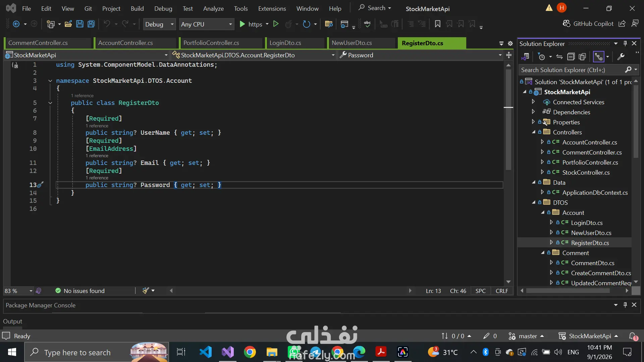
Task: Open the Build menu
Action: (137, 9)
